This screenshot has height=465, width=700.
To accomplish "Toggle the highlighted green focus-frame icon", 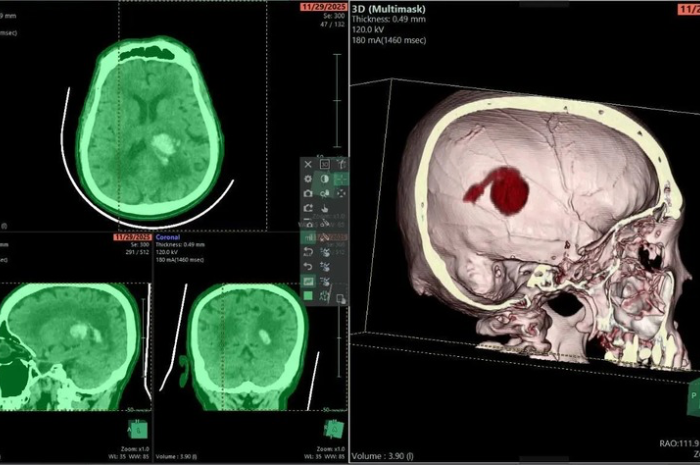I will 341,179.
